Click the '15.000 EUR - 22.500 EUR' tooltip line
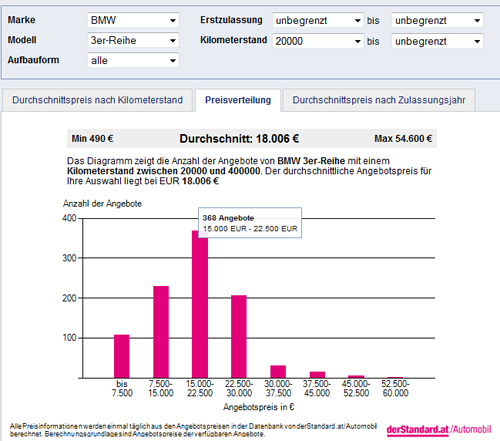Image resolution: width=500 pixels, height=441 pixels. pyautogui.click(x=250, y=229)
